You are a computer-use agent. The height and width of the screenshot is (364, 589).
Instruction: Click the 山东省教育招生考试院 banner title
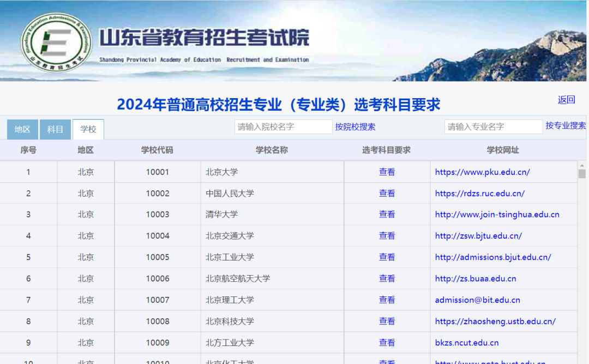click(204, 38)
